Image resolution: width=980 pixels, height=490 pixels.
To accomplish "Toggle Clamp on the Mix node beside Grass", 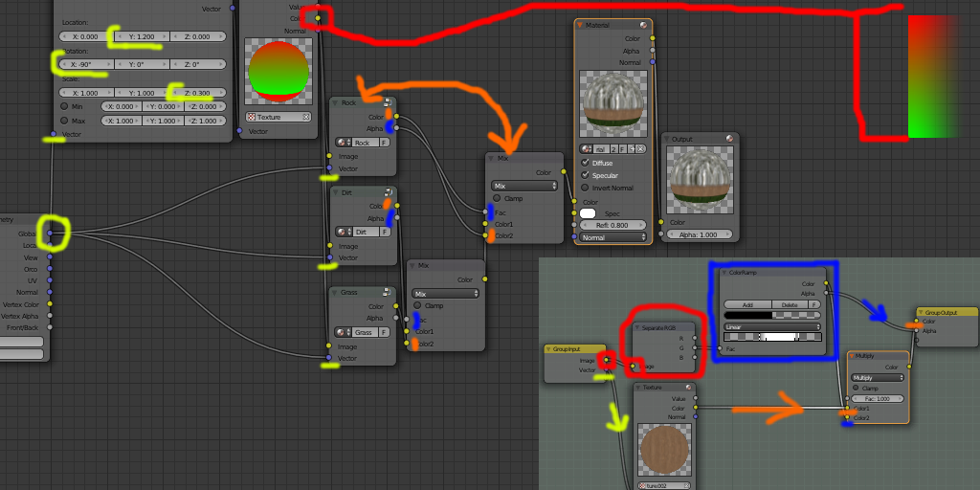I will pyautogui.click(x=417, y=305).
